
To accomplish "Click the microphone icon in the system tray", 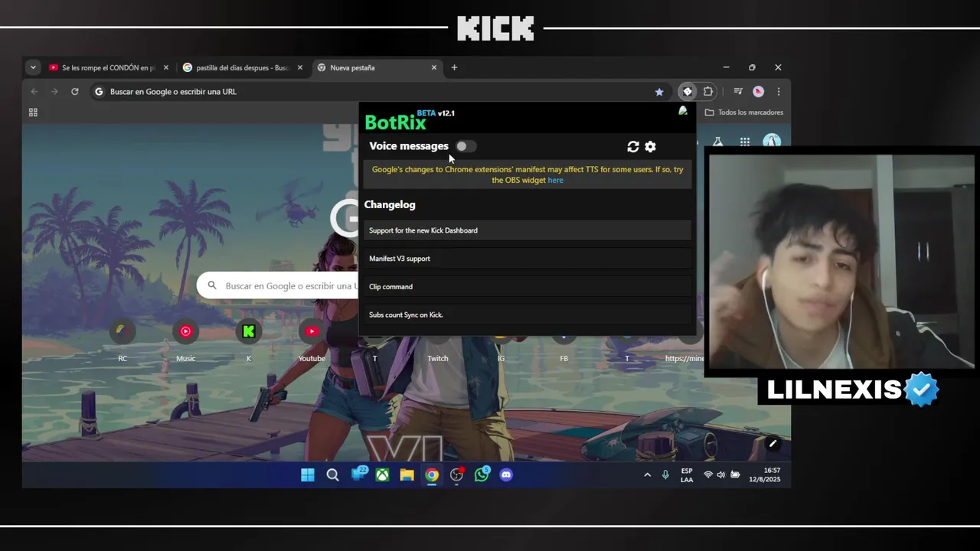I will tap(665, 475).
